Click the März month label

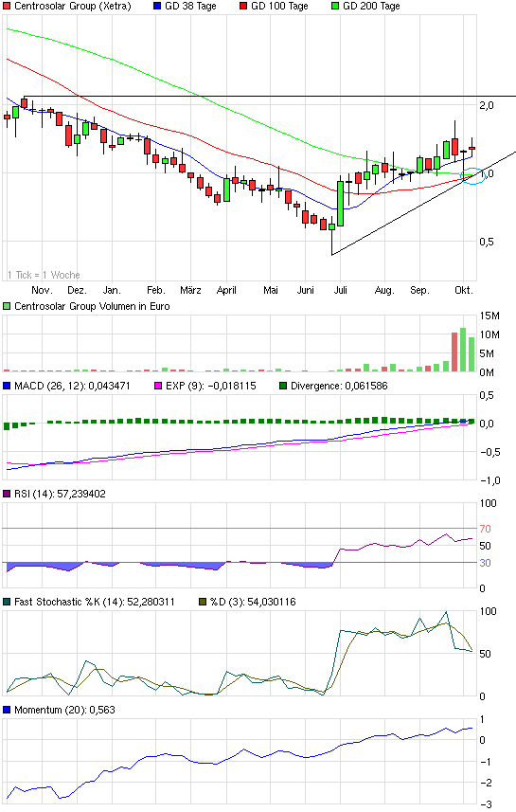(190, 290)
